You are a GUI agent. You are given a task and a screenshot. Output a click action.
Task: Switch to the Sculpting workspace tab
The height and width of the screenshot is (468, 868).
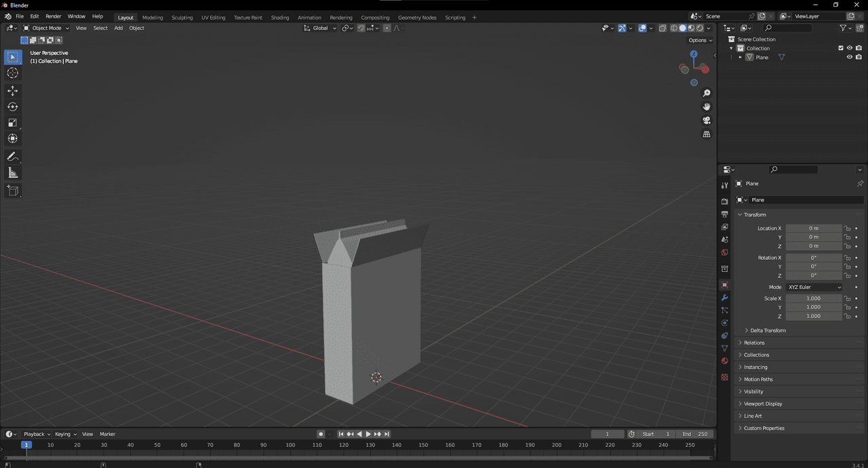click(x=182, y=18)
